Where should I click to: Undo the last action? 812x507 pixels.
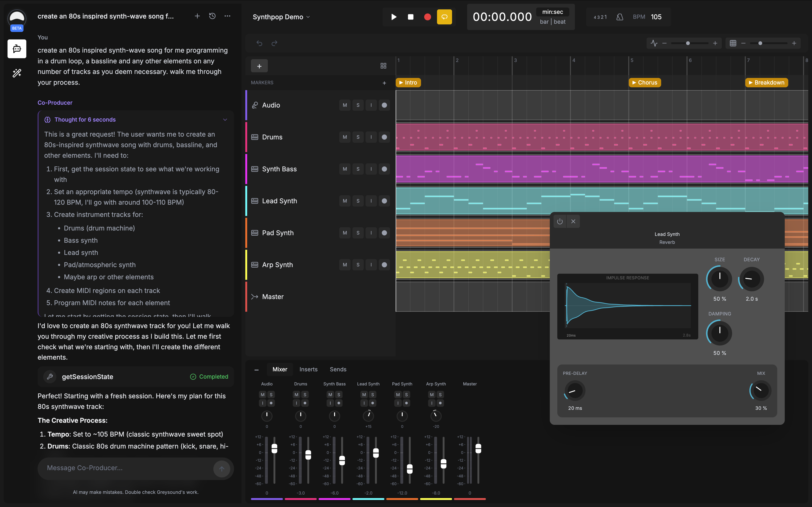(x=259, y=43)
